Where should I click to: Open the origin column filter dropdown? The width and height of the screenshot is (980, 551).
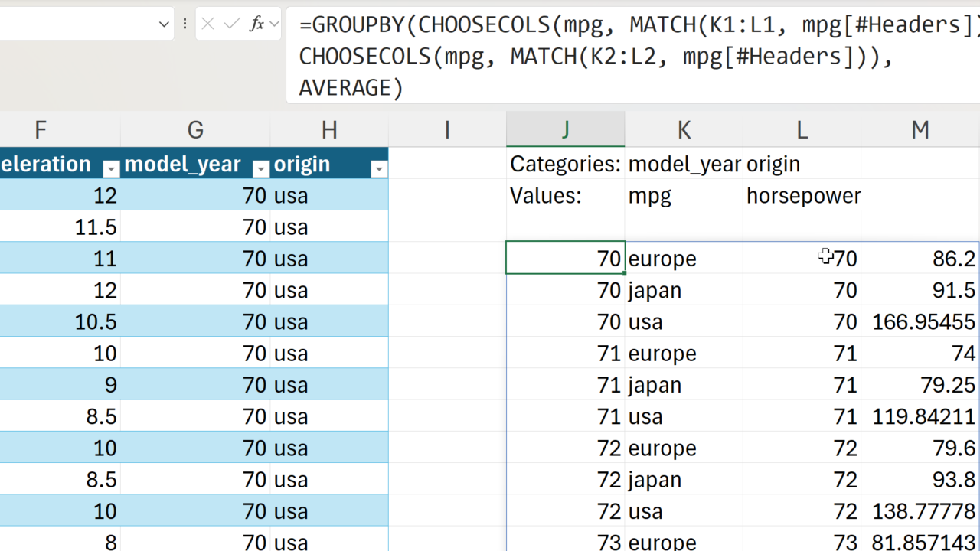[x=378, y=169]
